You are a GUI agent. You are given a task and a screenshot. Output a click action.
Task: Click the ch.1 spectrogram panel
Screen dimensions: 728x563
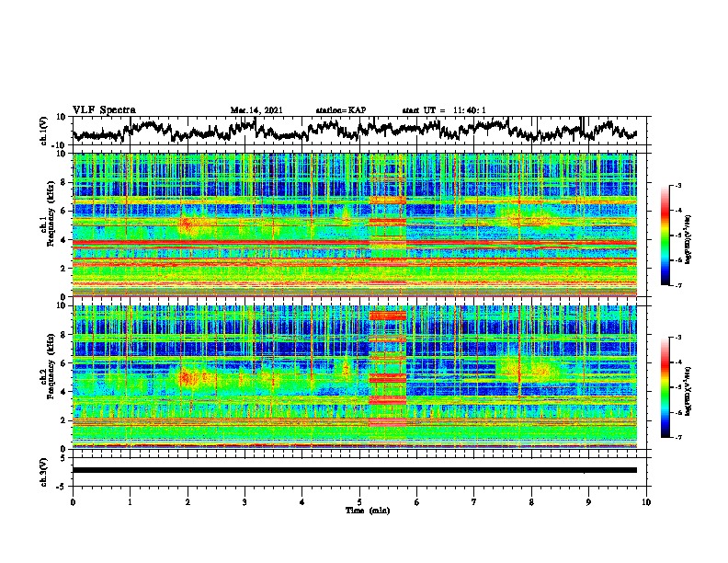[355, 224]
